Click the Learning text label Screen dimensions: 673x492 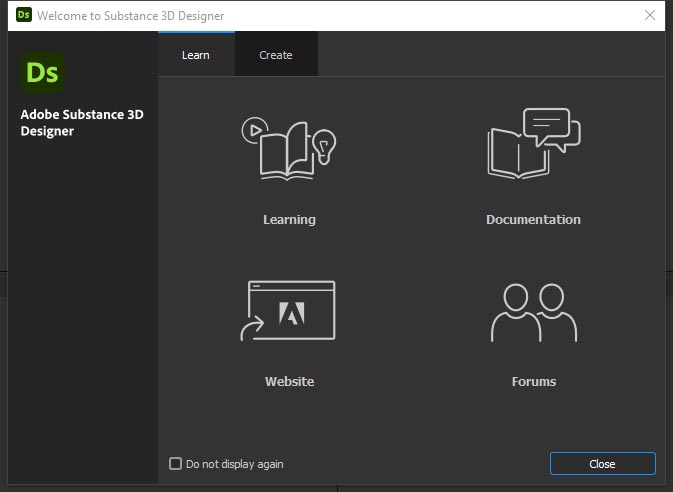289,220
